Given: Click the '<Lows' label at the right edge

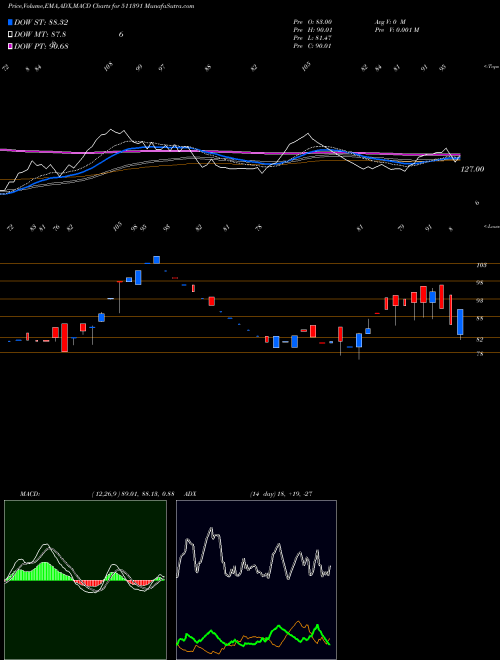Looking at the screenshot, I should click(x=491, y=227).
